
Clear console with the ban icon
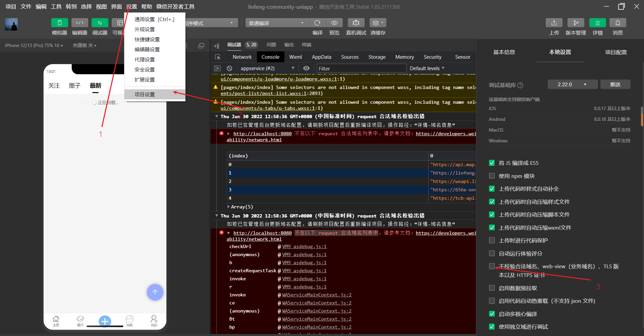[x=229, y=68]
